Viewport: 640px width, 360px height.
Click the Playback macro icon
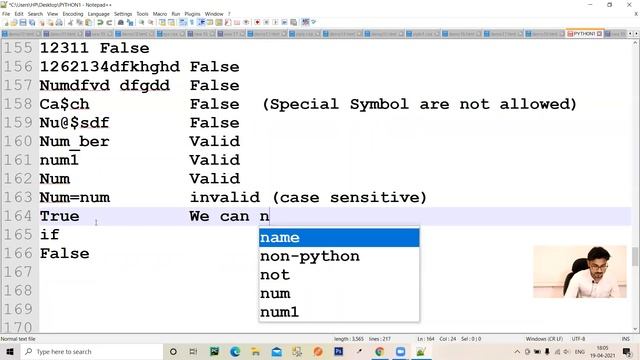275,22
